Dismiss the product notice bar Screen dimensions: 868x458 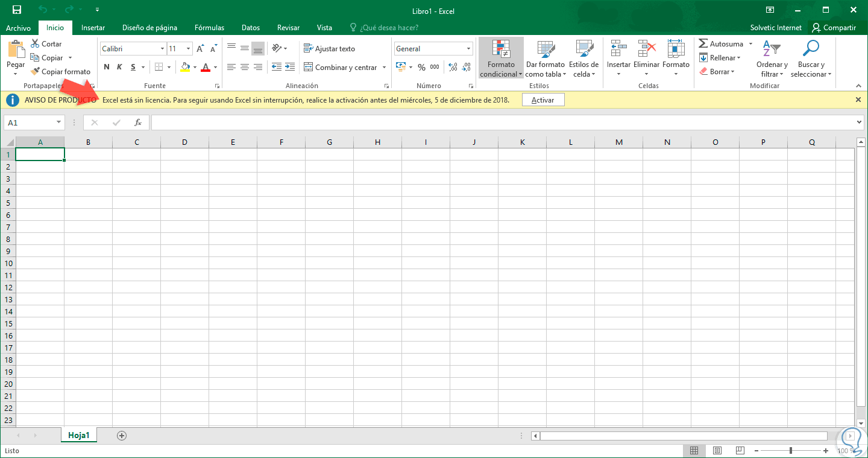pos(858,100)
